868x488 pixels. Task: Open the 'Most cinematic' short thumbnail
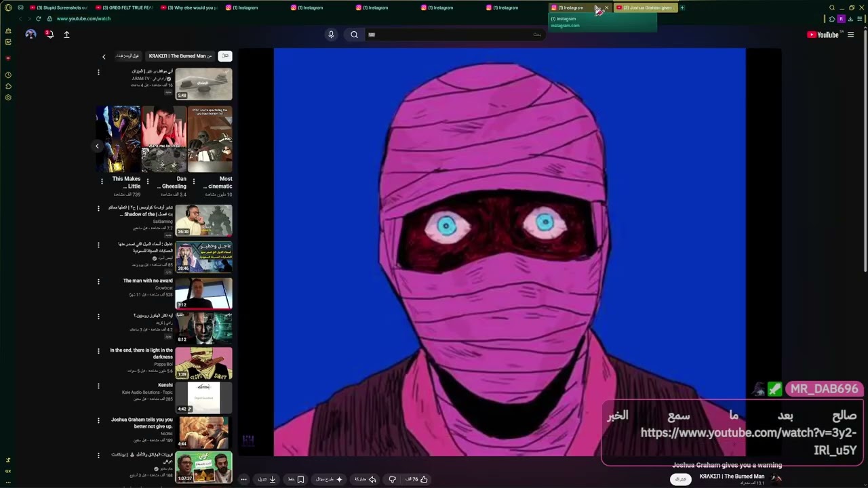click(210, 139)
